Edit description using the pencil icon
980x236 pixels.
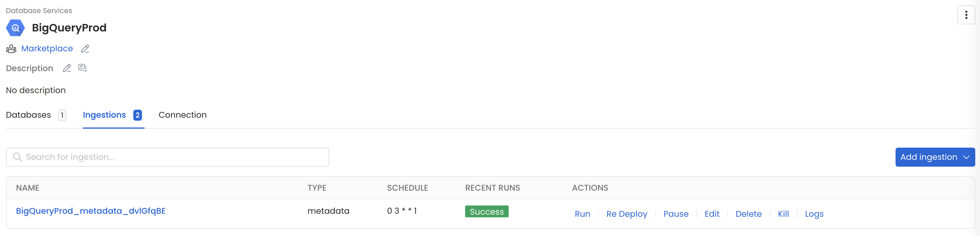click(x=67, y=68)
